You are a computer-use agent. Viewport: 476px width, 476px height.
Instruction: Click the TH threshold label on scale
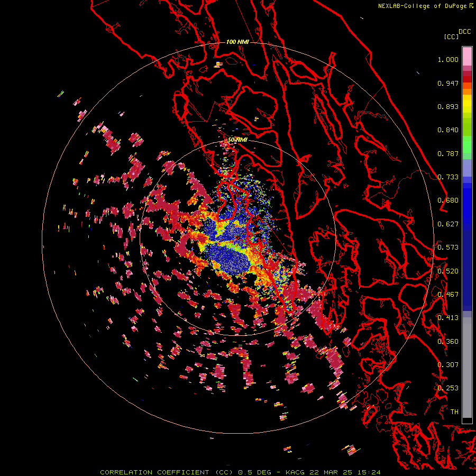tap(454, 412)
